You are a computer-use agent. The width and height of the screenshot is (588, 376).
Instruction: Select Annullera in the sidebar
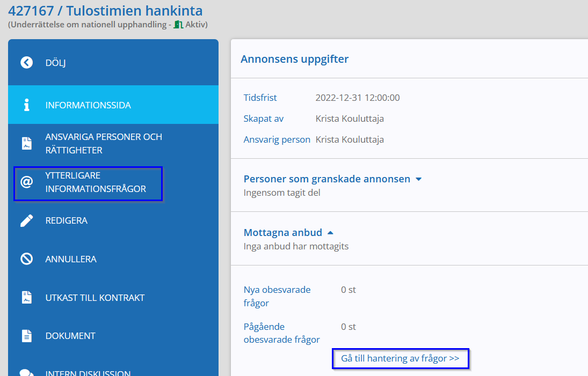click(70, 259)
